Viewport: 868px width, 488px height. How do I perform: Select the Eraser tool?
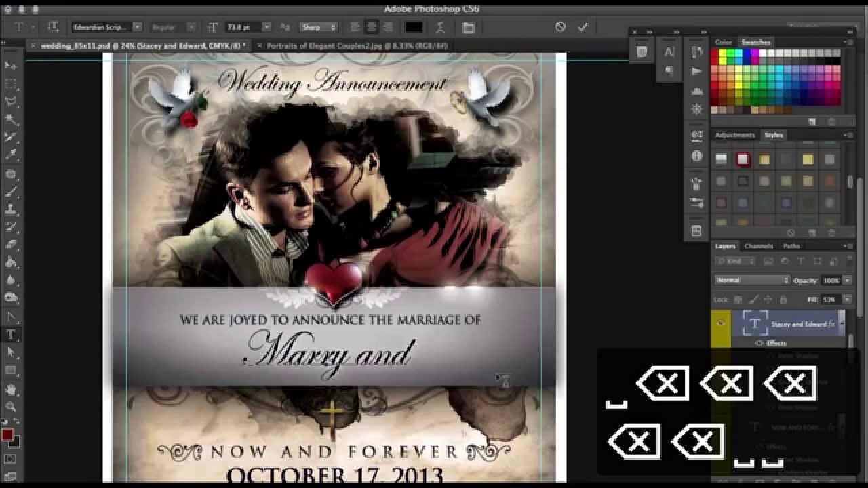[x=11, y=245]
